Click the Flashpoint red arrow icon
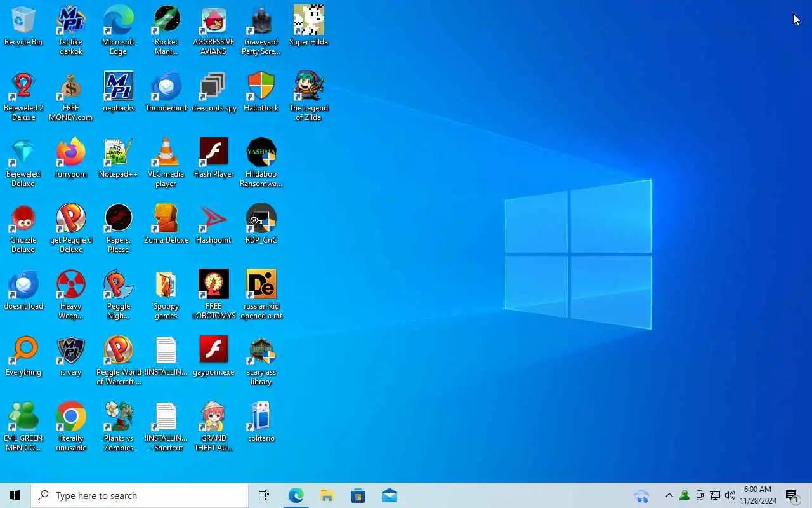The height and width of the screenshot is (508, 812). click(x=214, y=225)
